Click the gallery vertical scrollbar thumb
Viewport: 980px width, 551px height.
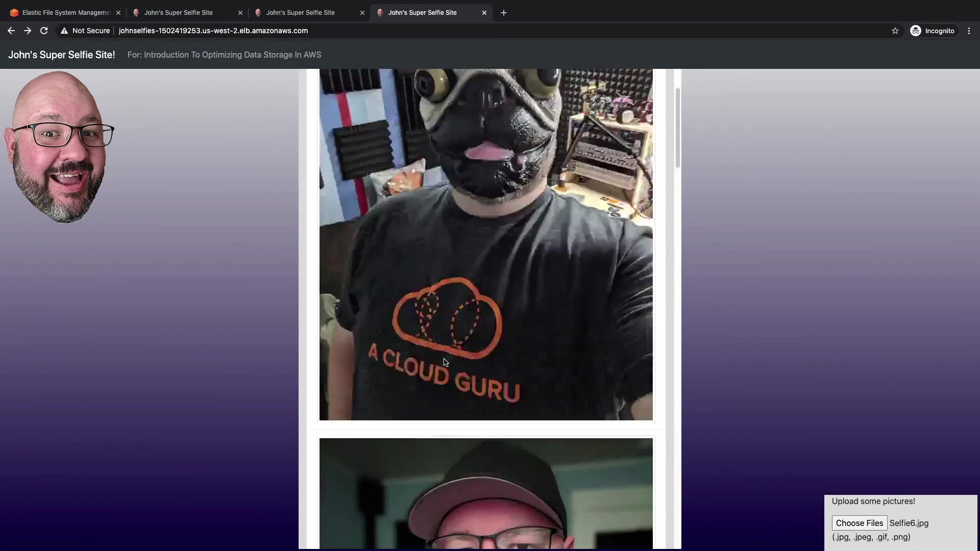(677, 128)
